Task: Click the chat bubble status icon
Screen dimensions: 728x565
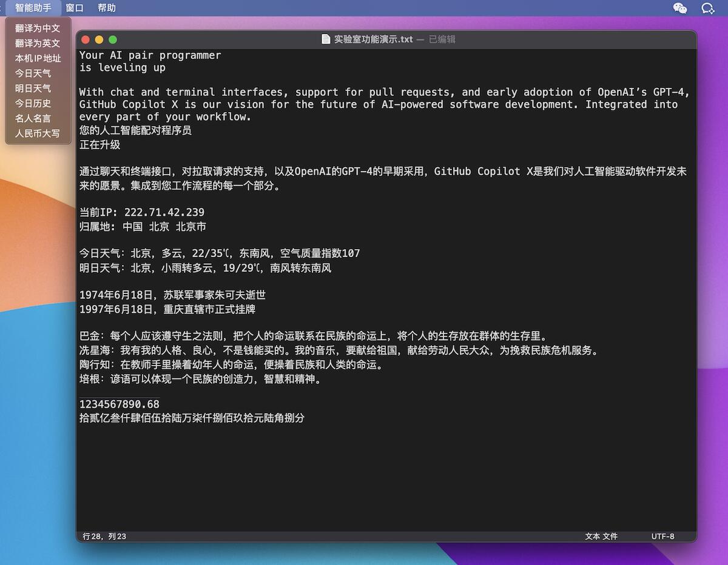Action: (x=707, y=8)
